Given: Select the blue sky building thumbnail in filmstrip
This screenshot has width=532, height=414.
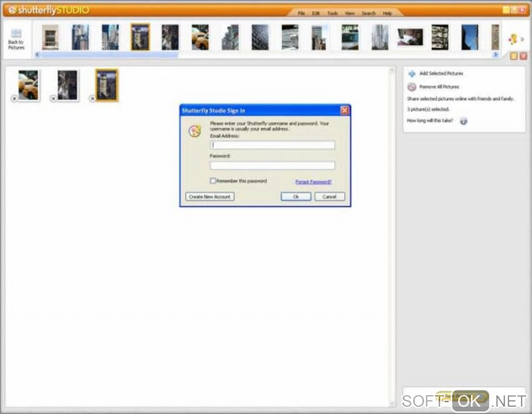Looking at the screenshot, I should (x=470, y=38).
